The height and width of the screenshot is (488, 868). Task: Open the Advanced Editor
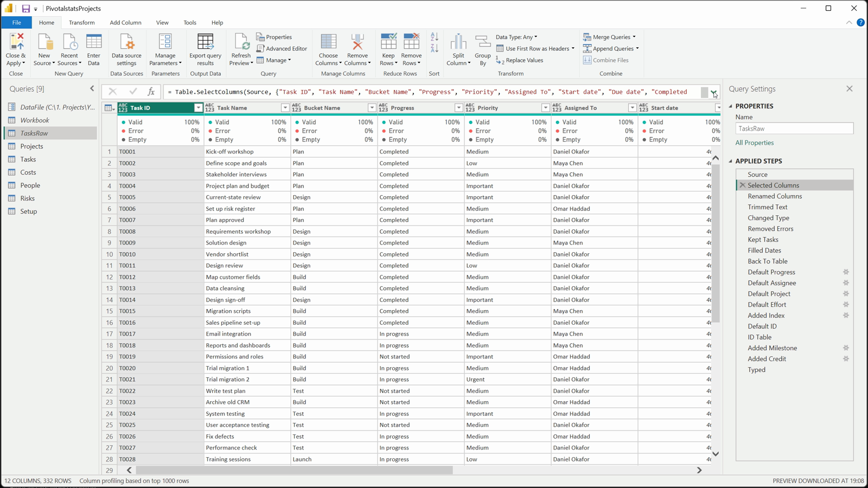[282, 49]
